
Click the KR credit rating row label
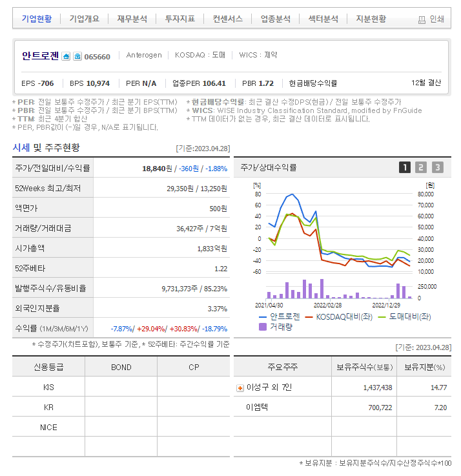[x=48, y=407]
